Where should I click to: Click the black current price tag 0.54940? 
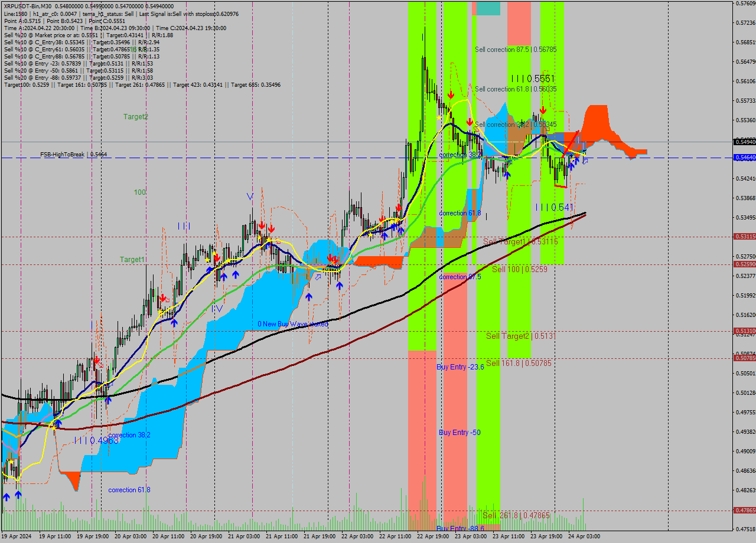744,142
